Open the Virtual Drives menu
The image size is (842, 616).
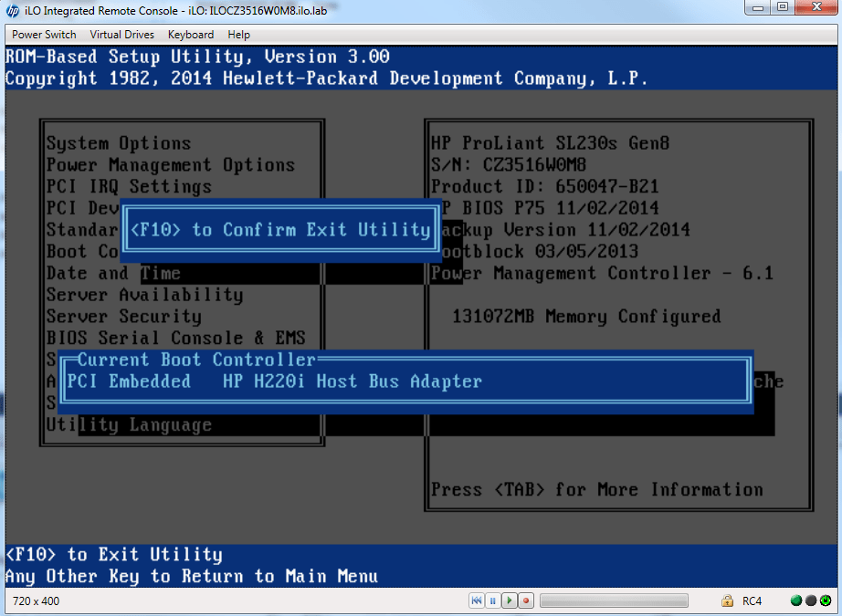[122, 35]
